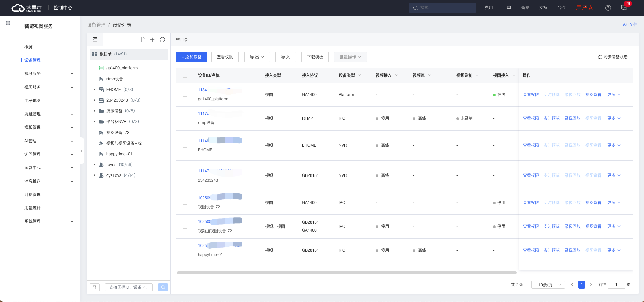Image resolution: width=644 pixels, height=302 pixels.
Task: Collapse the directory tree panel icon
Action: pos(95,40)
